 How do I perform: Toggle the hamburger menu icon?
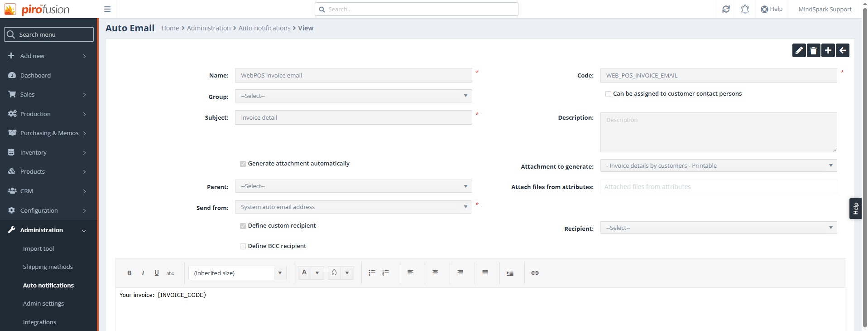(107, 9)
